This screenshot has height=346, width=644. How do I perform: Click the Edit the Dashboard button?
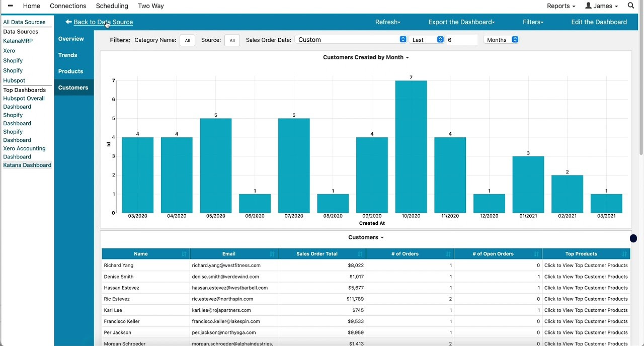pyautogui.click(x=599, y=22)
